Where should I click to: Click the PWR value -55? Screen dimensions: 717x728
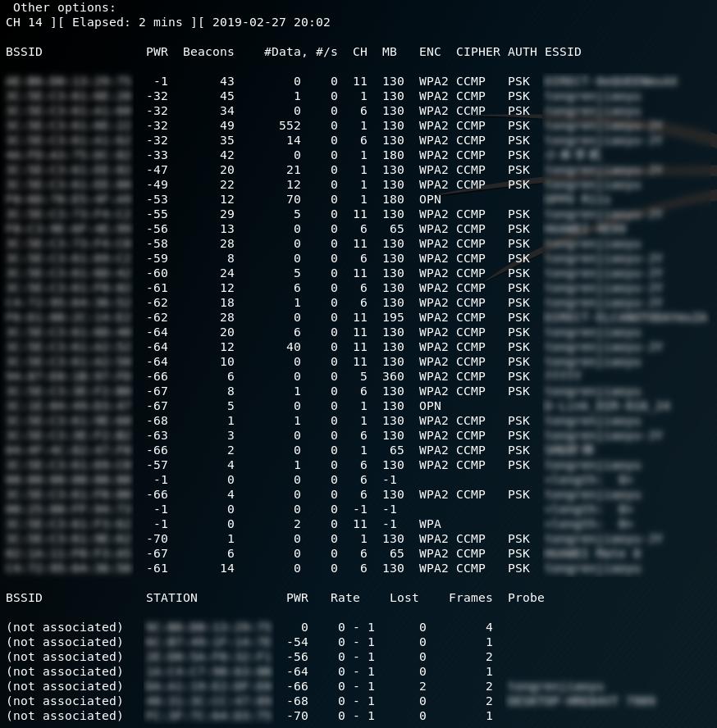(x=157, y=215)
